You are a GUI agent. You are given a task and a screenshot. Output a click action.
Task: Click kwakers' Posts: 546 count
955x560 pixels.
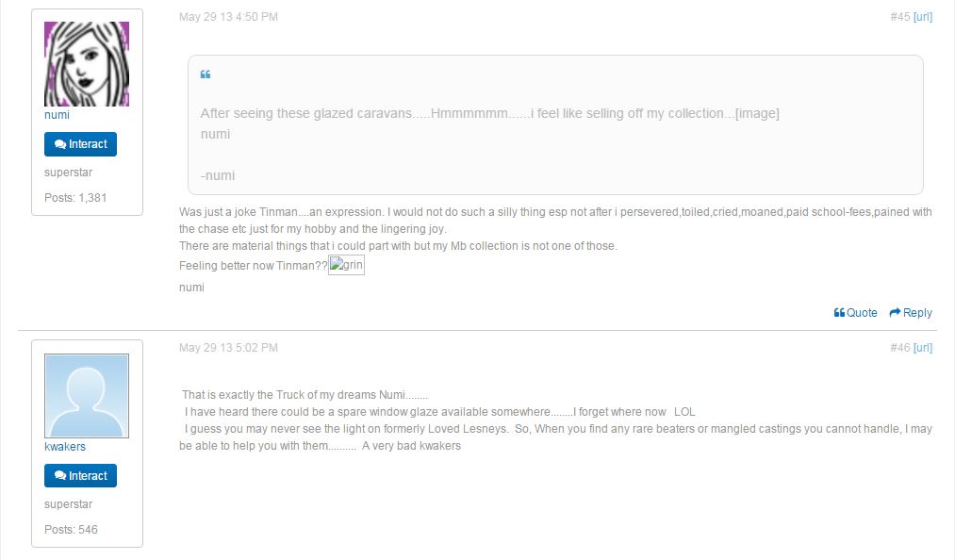coord(71,530)
